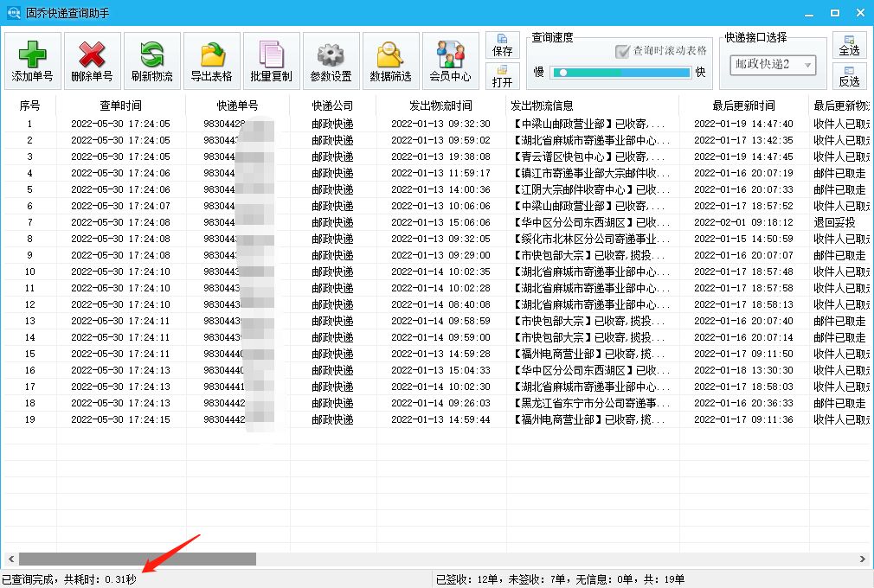This screenshot has width=874, height=588.
Task: Click the 打开 open file icon
Action: 503,78
